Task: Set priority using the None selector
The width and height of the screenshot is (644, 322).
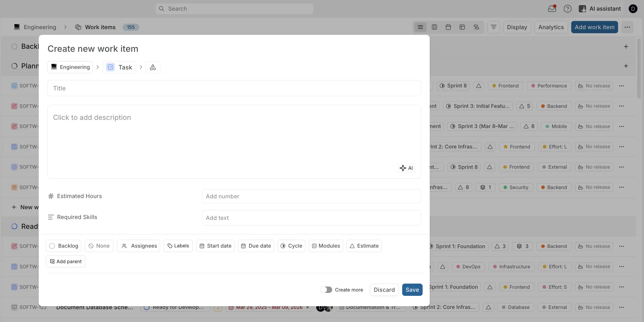Action: (x=99, y=246)
